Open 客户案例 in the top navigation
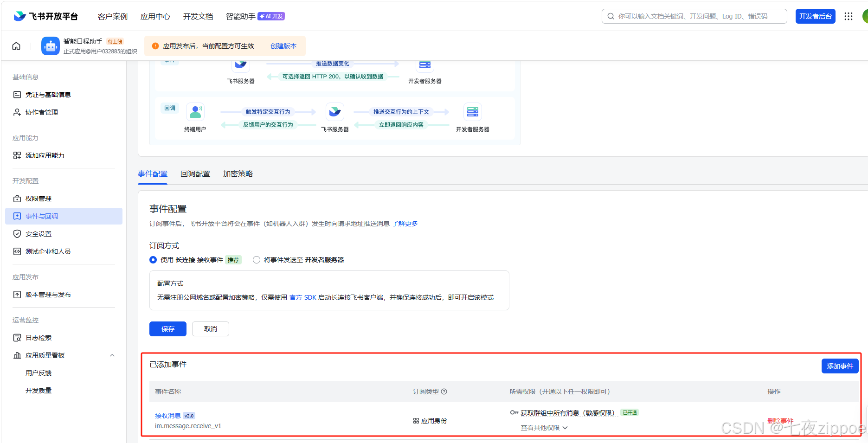The image size is (868, 443). (x=113, y=16)
